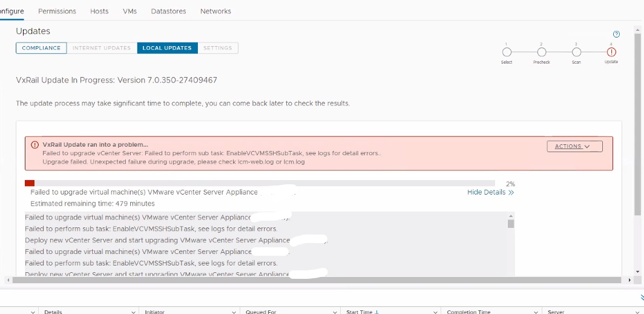Image resolution: width=644 pixels, height=314 pixels.
Task: Switch to the Datastores tab
Action: (x=168, y=11)
